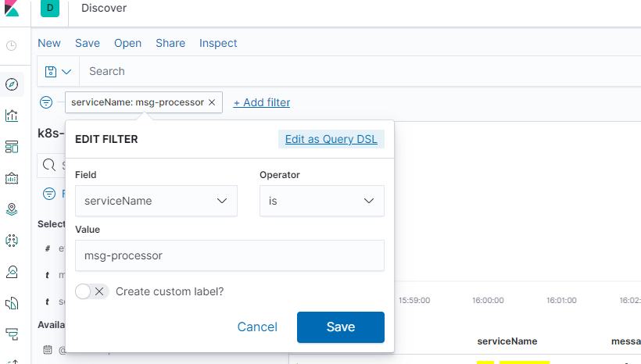
Task: Click the recently viewed clock icon
Action: [x=12, y=45]
